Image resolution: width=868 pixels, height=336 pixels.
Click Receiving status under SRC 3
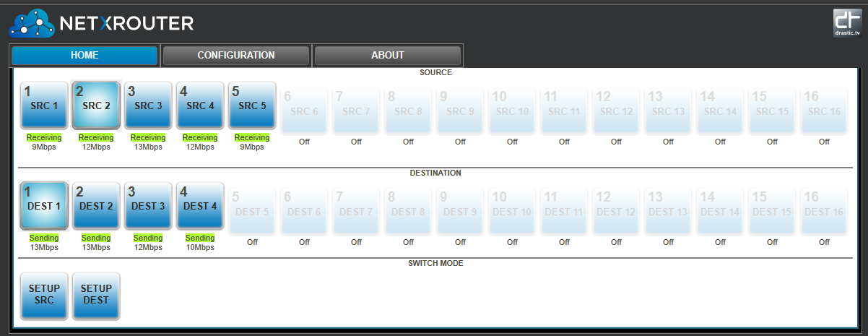[x=148, y=137]
